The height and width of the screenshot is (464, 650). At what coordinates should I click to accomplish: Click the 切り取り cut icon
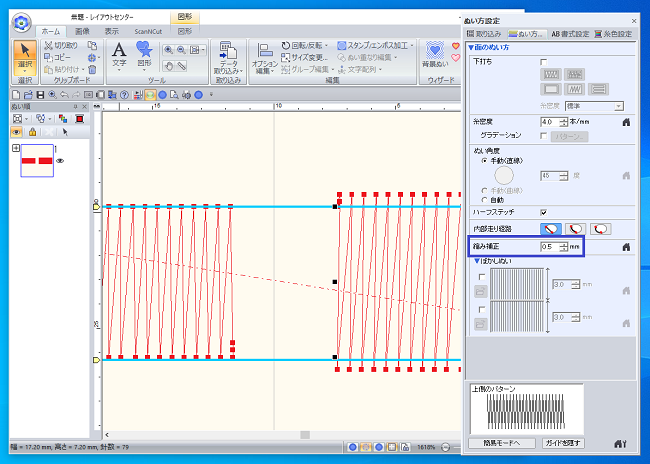click(61, 46)
